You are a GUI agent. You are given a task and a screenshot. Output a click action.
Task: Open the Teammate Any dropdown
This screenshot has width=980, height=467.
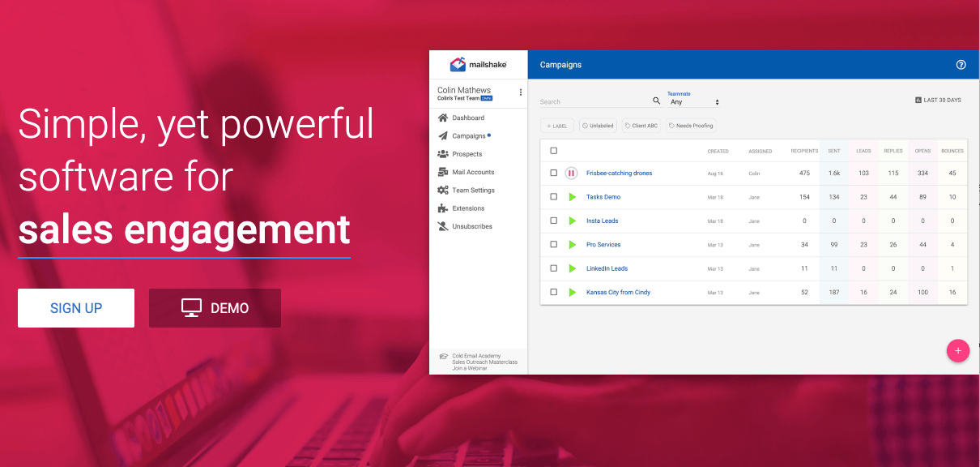(694, 102)
